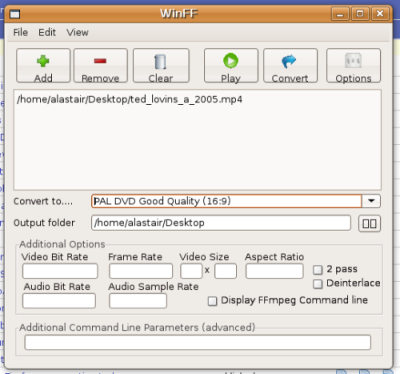Play the selected video

(231, 66)
